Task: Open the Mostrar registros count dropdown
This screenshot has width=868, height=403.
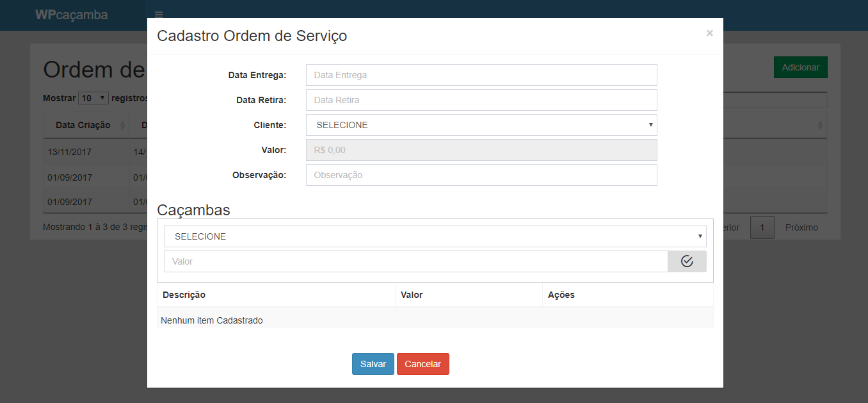Action: pyautogui.click(x=93, y=98)
